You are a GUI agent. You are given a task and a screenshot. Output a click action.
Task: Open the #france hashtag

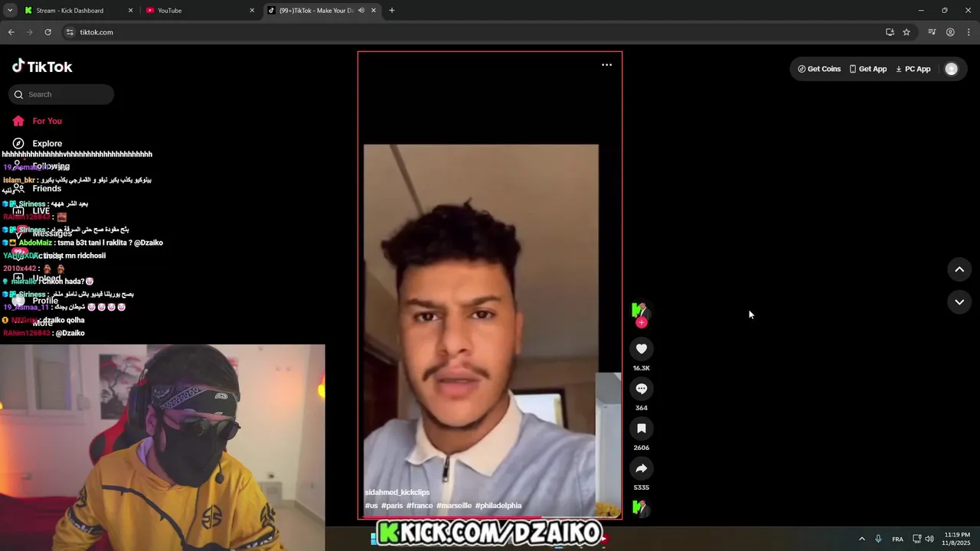420,506
